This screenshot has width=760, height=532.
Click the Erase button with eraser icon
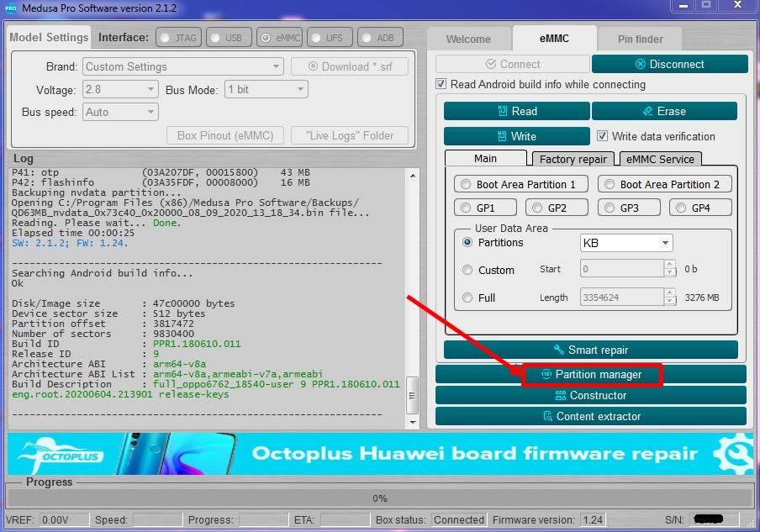[664, 111]
